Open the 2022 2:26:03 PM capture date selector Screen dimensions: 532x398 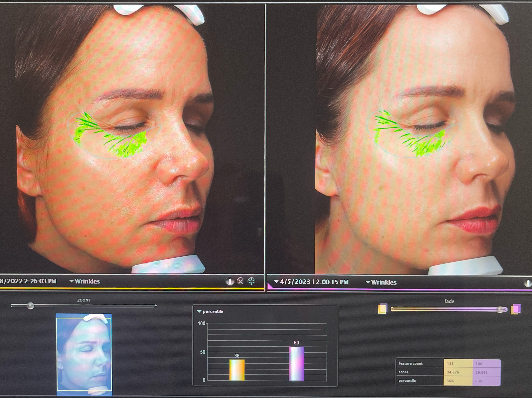(28, 281)
